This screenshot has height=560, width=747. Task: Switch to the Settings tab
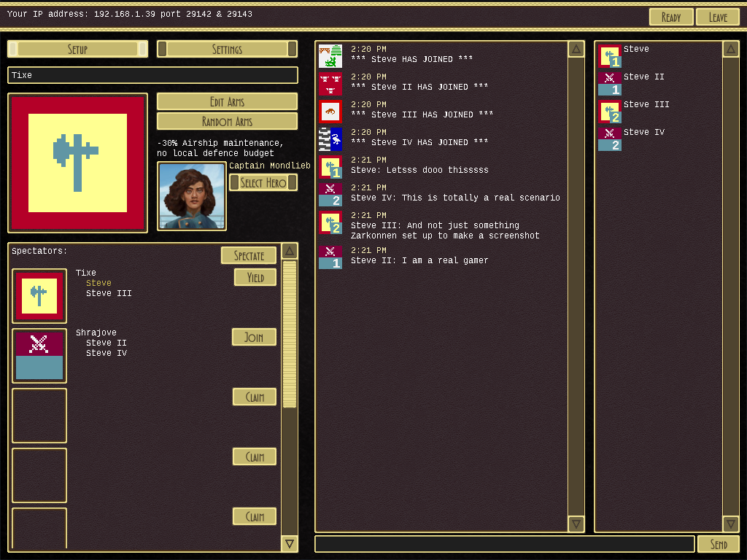pyautogui.click(x=227, y=49)
